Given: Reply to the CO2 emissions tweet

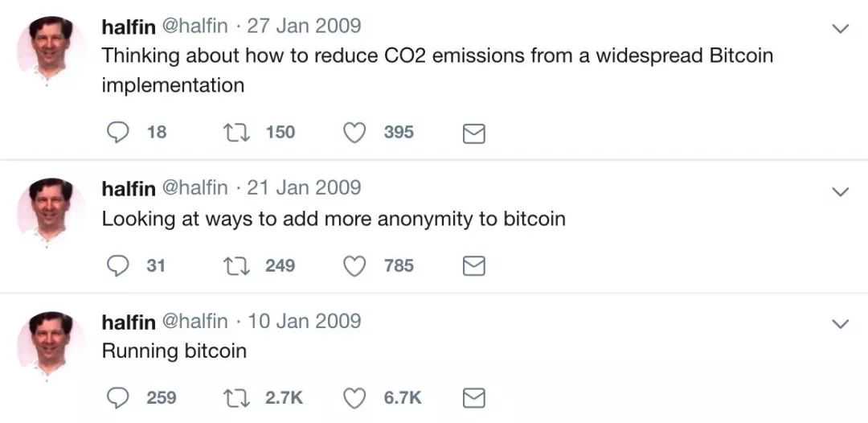Looking at the screenshot, I should (119, 132).
